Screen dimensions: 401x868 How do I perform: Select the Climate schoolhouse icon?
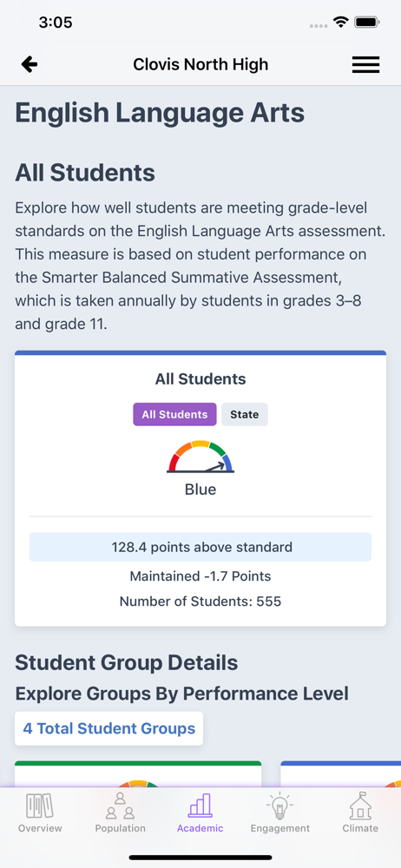(x=360, y=806)
